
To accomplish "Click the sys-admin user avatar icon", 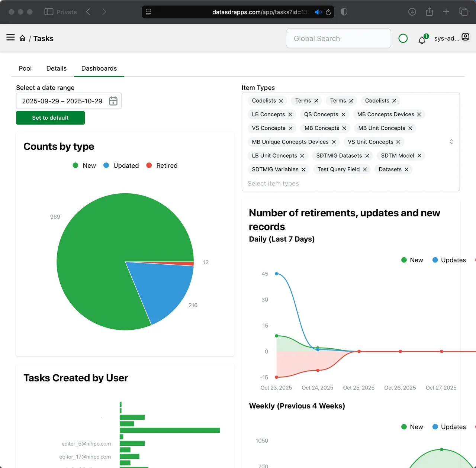I will (465, 37).
